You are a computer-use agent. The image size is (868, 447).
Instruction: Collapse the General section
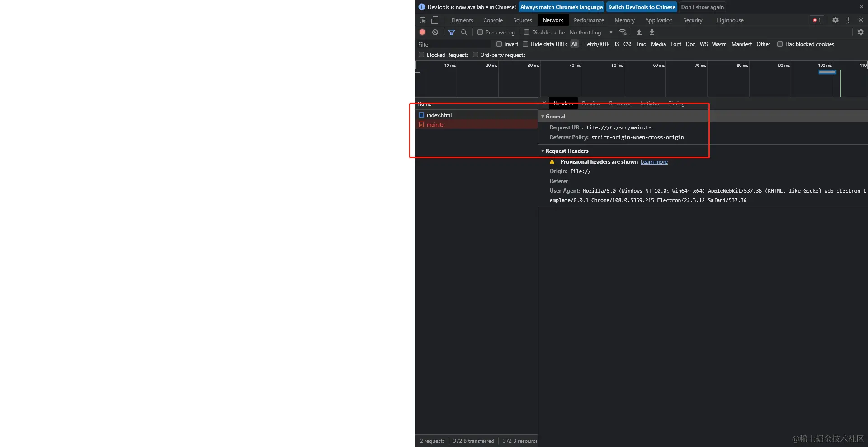(543, 116)
